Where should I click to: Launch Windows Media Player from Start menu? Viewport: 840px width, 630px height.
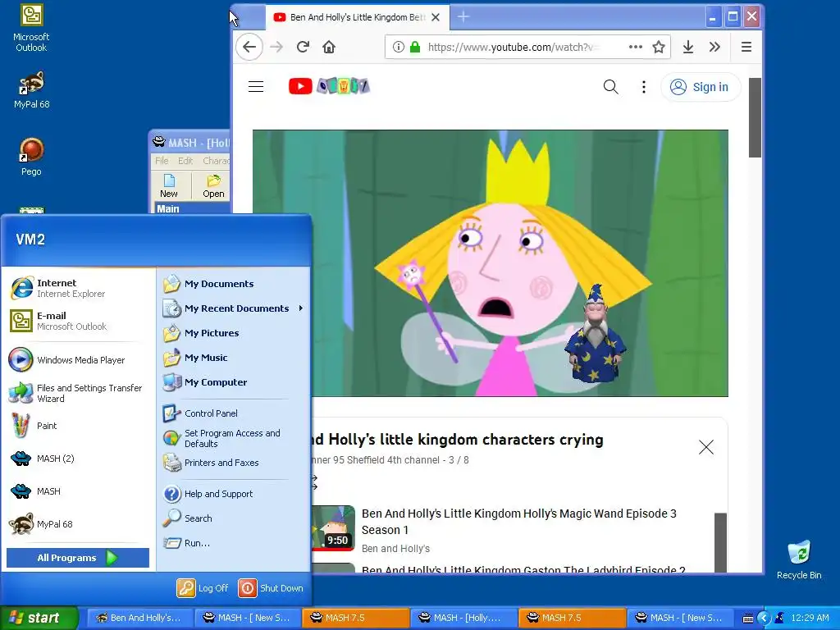tap(78, 360)
